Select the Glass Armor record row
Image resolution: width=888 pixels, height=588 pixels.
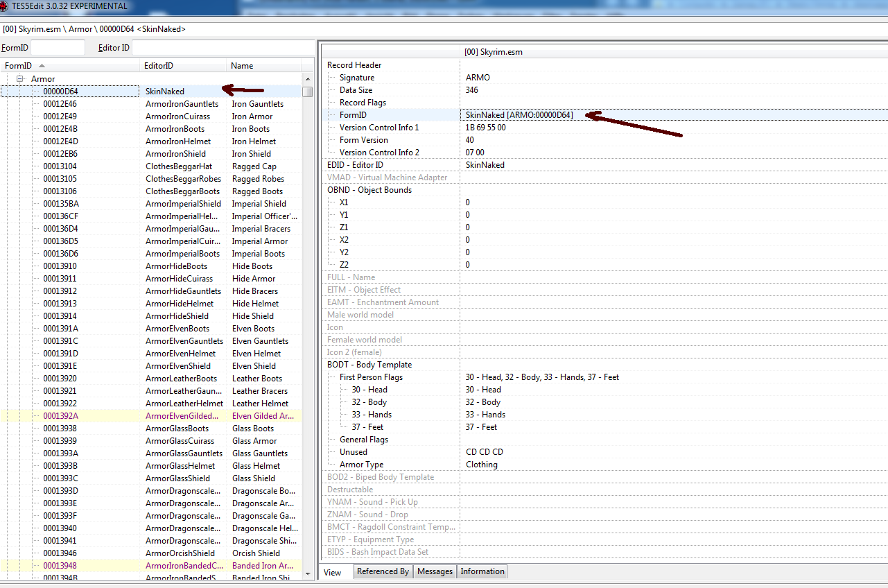tap(151, 440)
